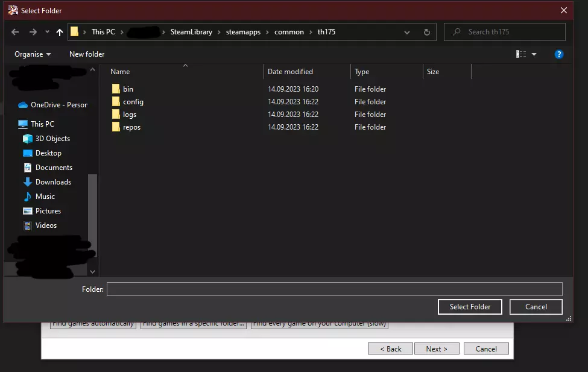Image resolution: width=588 pixels, height=372 pixels.
Task: Click Next in the wizard window
Action: pyautogui.click(x=437, y=348)
